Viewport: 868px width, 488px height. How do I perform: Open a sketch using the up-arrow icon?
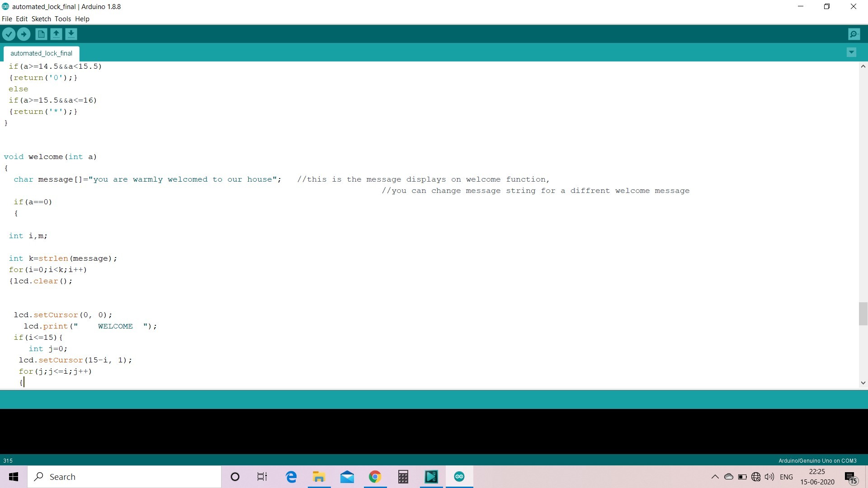point(56,34)
